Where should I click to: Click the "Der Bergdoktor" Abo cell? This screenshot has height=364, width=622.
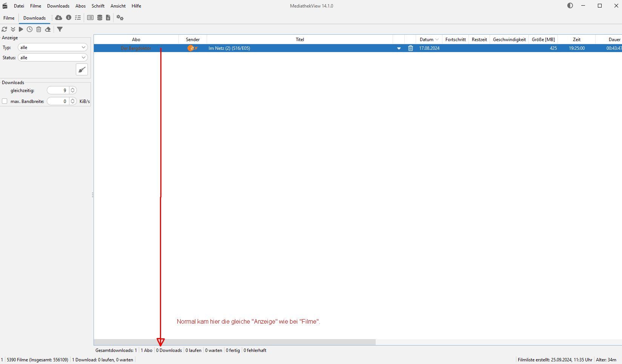coord(136,48)
